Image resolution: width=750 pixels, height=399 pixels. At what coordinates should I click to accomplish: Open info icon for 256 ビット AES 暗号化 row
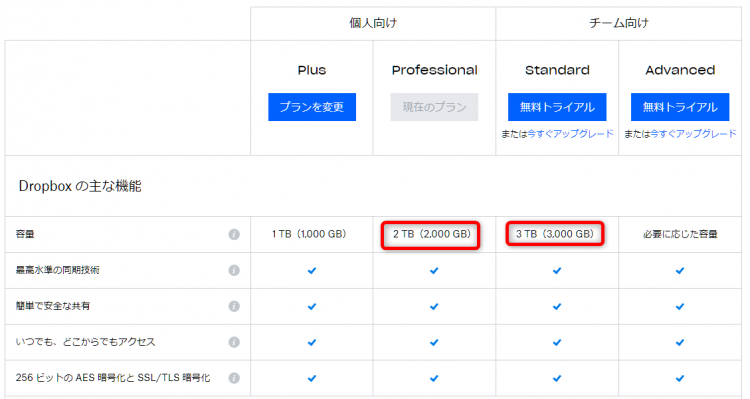click(x=234, y=378)
